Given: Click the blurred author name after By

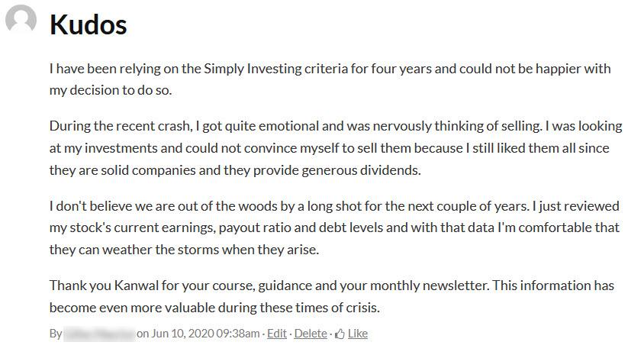Looking at the screenshot, I should 98,334.
